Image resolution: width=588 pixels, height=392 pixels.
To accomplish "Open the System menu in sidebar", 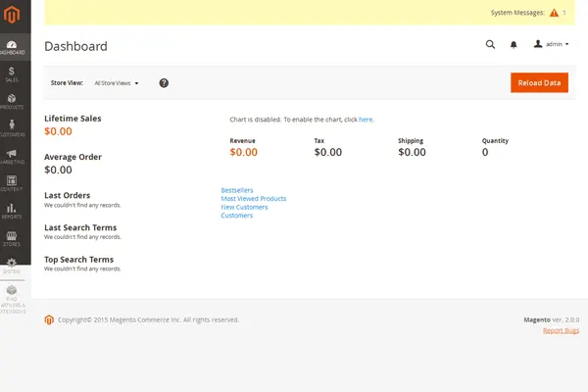I will (12, 266).
